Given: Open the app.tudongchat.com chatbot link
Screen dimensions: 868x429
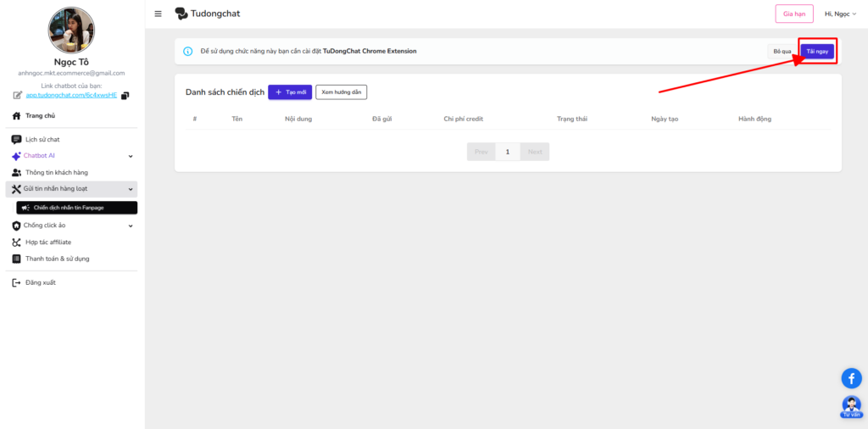Looking at the screenshot, I should [71, 95].
